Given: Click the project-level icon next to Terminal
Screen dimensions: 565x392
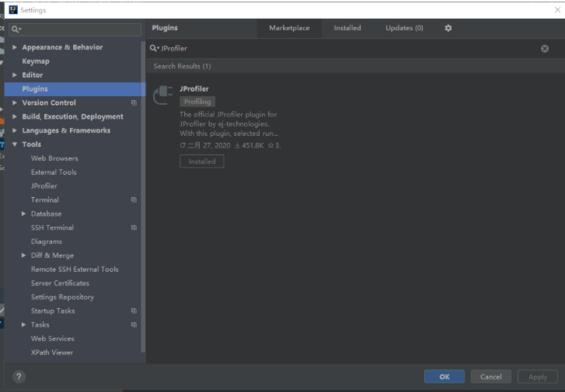Looking at the screenshot, I should pyautogui.click(x=134, y=199).
